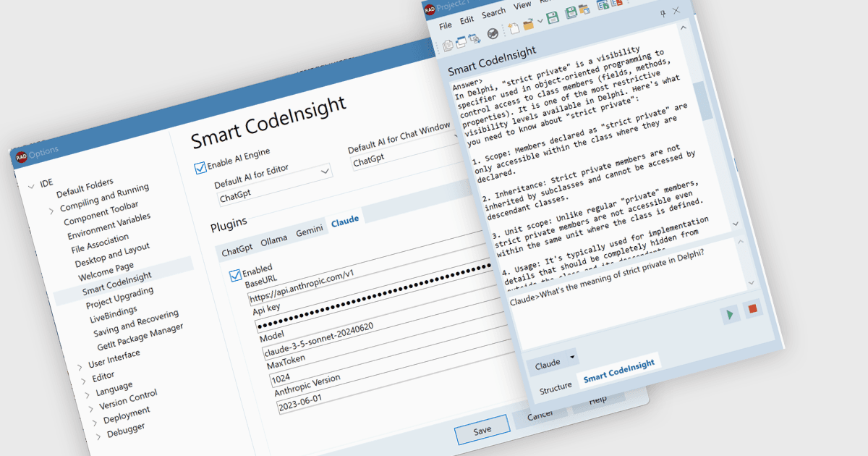Expand the Editor tree node
The image size is (868, 456).
coord(82,380)
